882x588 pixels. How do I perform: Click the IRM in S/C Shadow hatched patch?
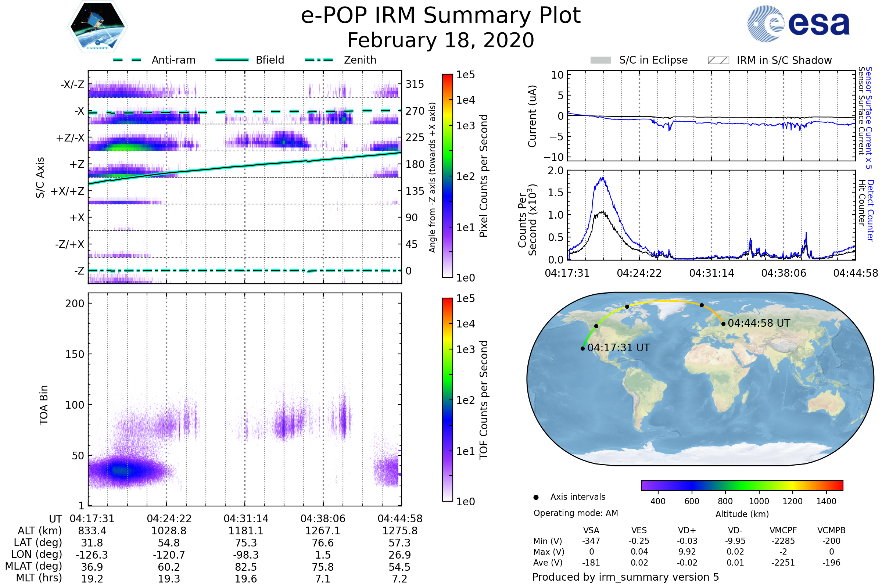click(x=718, y=60)
